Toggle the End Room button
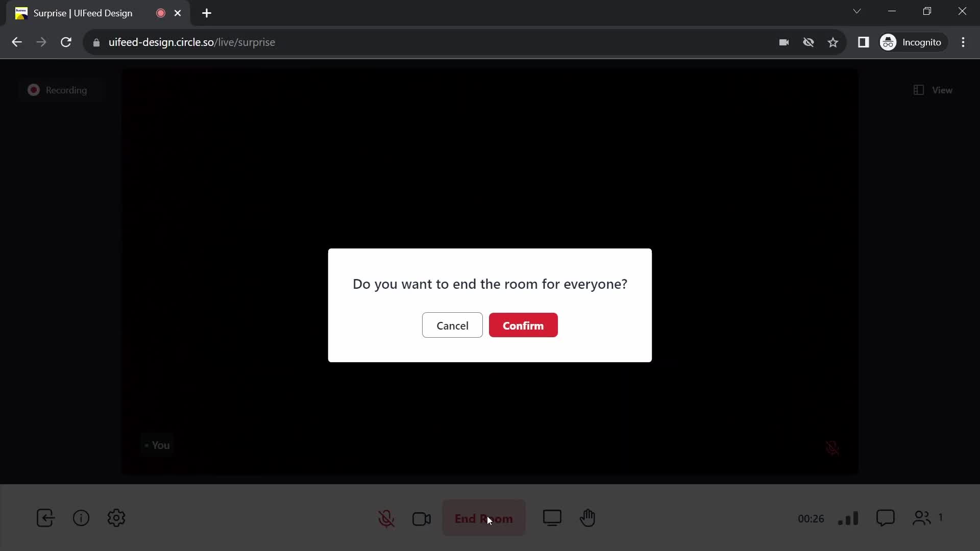 (x=483, y=518)
